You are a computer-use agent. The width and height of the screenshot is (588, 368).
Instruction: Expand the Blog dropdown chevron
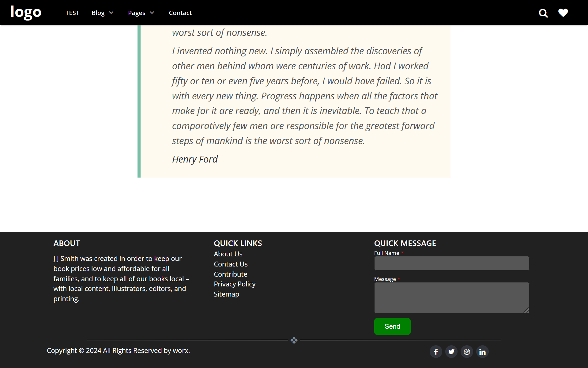(x=111, y=13)
